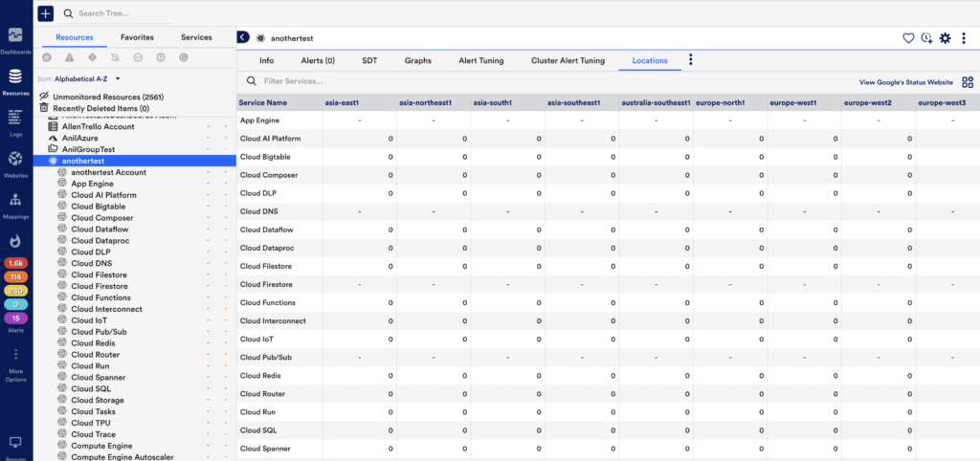Screen dimensions: 980x461
Task: Switch to the Services tab
Action: coord(196,37)
